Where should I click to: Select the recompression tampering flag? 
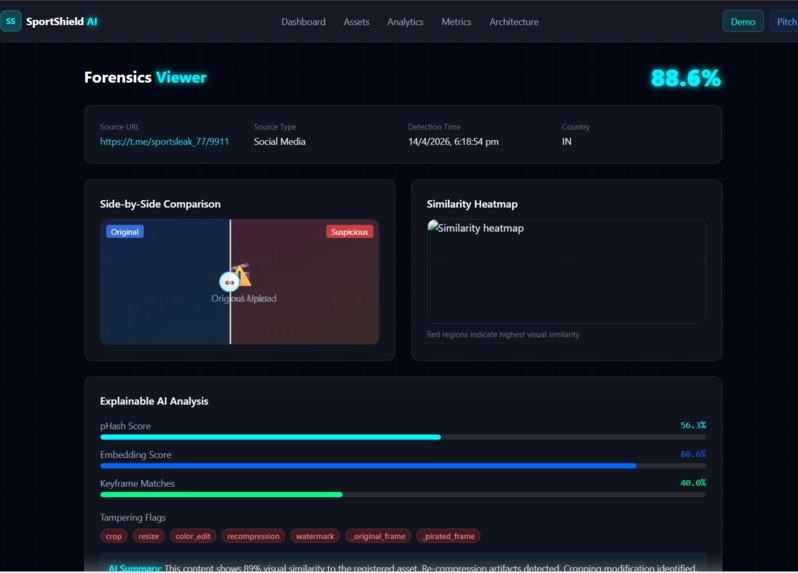[253, 536]
